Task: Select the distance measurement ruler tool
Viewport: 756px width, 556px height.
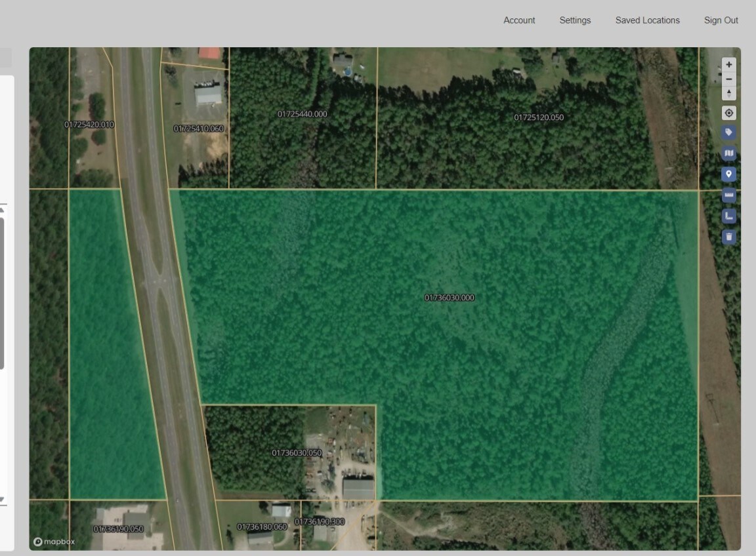Action: [x=728, y=195]
